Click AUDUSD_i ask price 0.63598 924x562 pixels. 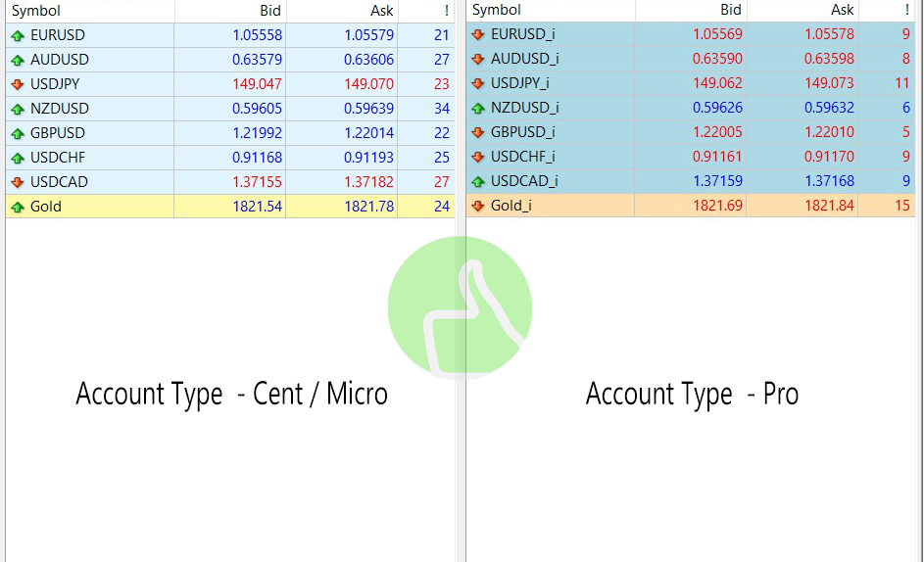[829, 59]
